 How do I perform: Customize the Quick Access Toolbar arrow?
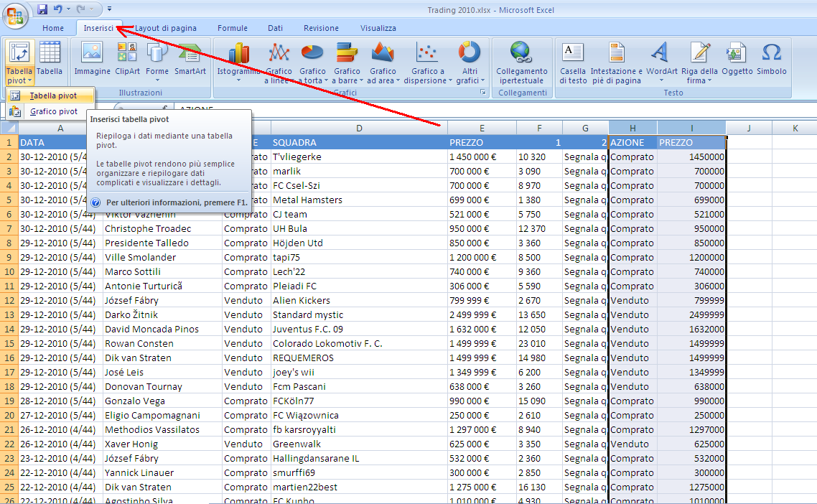point(109,9)
